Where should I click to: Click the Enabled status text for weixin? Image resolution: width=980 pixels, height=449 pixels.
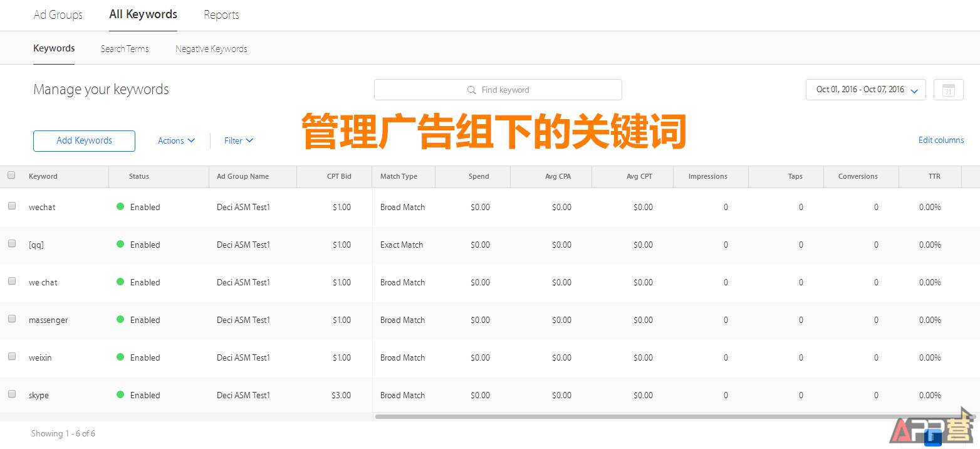145,357
